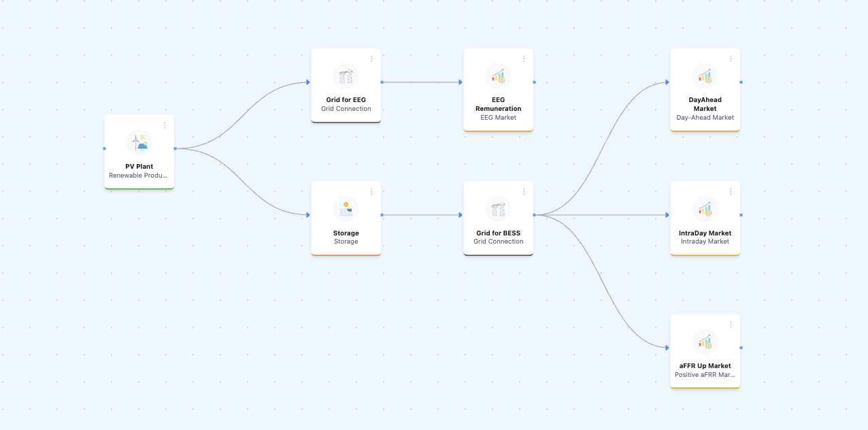Select the IntraDay Market node label
Screen dimensions: 868x430
pyautogui.click(x=705, y=233)
